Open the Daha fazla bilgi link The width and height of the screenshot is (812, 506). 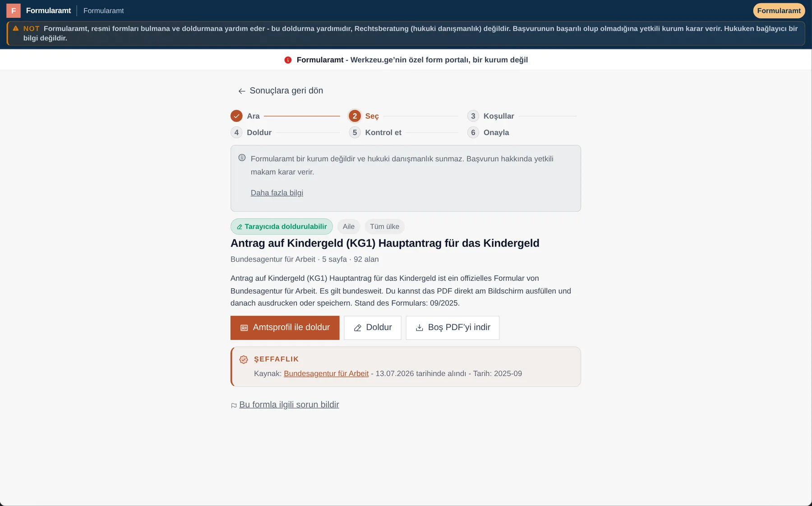point(277,193)
